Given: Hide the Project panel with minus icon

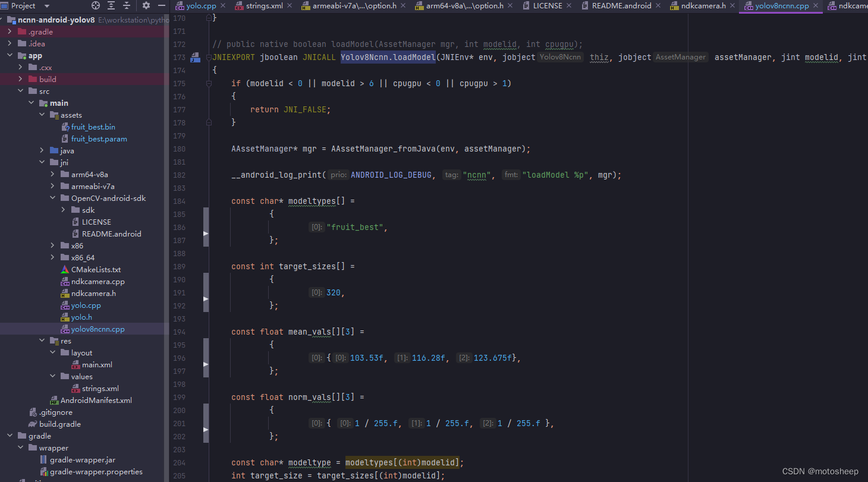Looking at the screenshot, I should click(162, 5).
